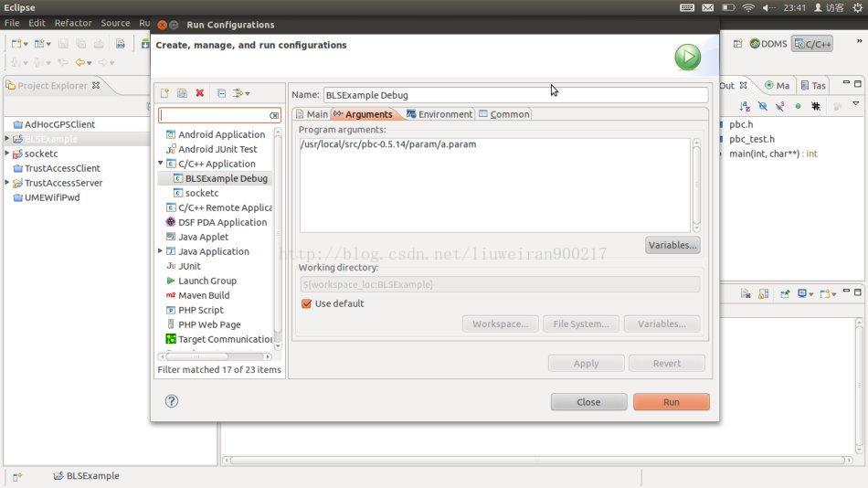Switch to the C/C++ perspective

pos(812,44)
